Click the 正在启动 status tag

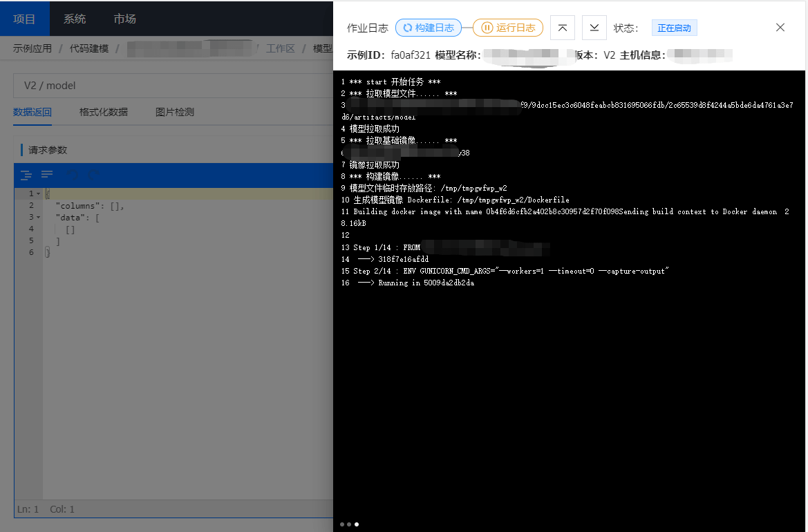[x=674, y=28]
